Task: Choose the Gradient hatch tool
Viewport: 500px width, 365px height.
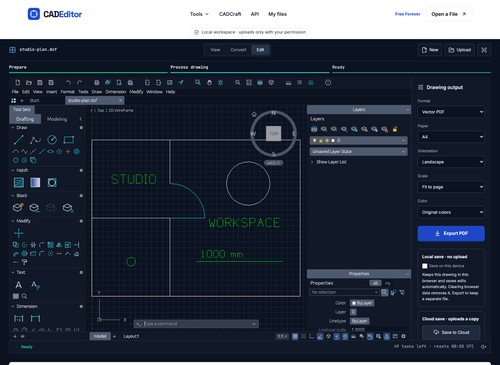Action: click(x=35, y=182)
